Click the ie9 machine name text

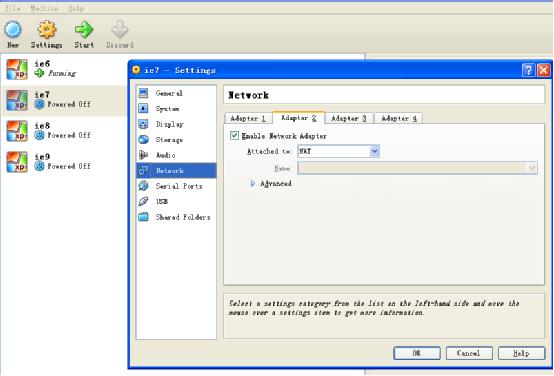click(x=42, y=157)
